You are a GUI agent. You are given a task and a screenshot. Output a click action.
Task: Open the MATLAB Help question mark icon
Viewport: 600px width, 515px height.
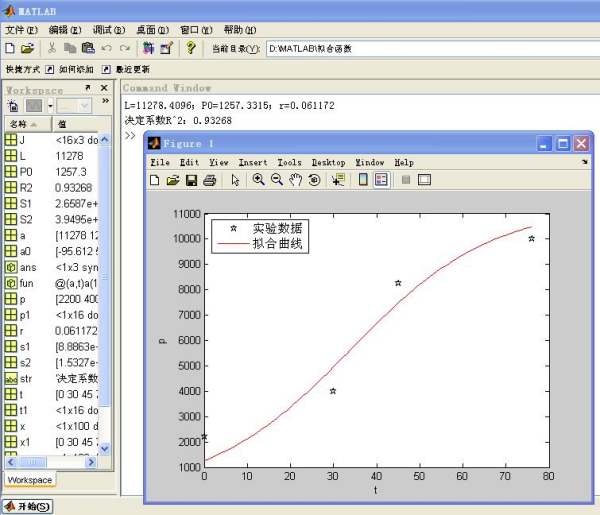coord(190,48)
